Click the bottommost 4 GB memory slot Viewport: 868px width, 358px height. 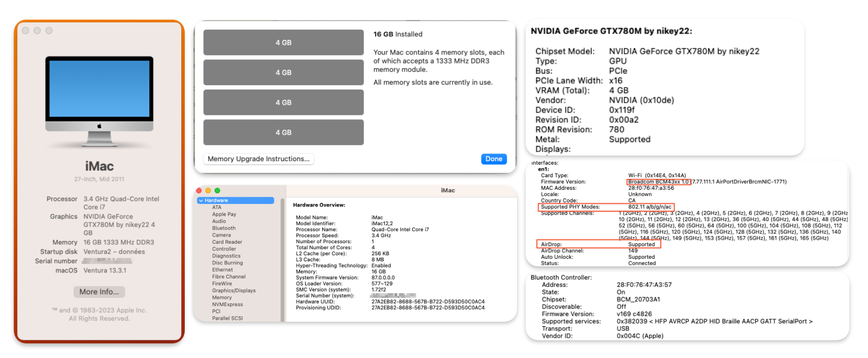283,132
